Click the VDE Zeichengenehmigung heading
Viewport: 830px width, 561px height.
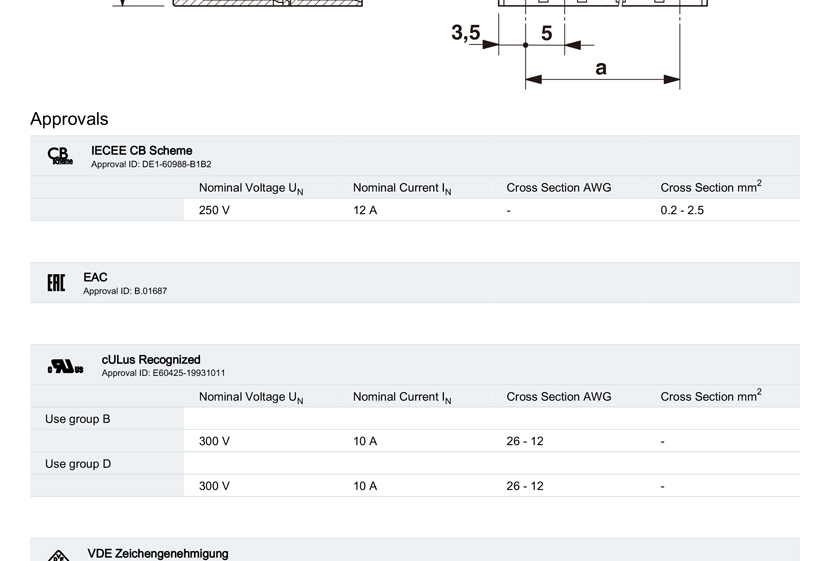click(x=157, y=553)
